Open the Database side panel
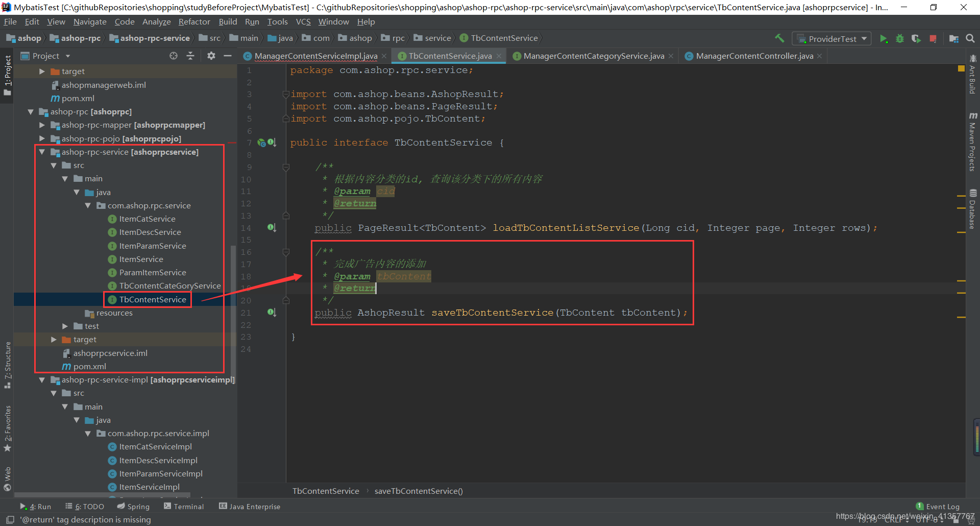The height and width of the screenshot is (526, 980). [972, 209]
